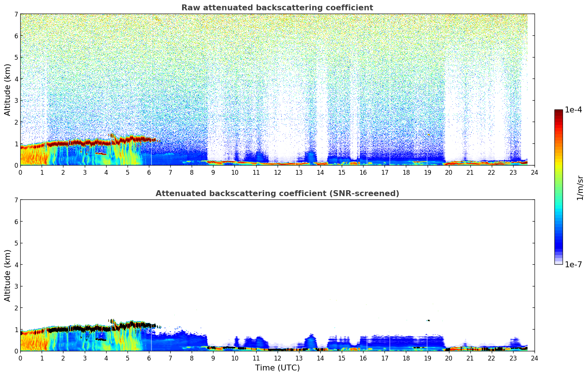This screenshot has width=588, height=376.
Task: Click altitude tick '7' on the raw plot axis
Action: point(16,14)
